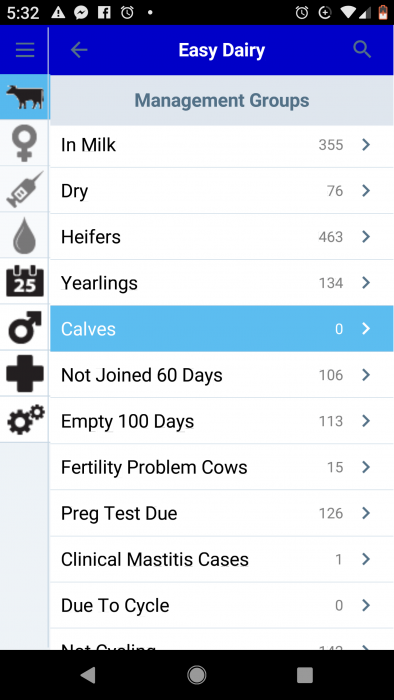Open the calendar 25 sidebar icon
This screenshot has height=700, width=394.
(25, 281)
